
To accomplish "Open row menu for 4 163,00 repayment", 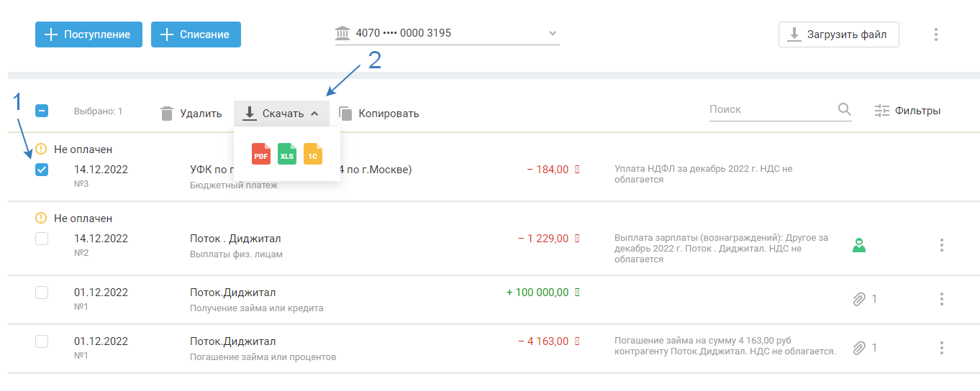I will coord(942,348).
